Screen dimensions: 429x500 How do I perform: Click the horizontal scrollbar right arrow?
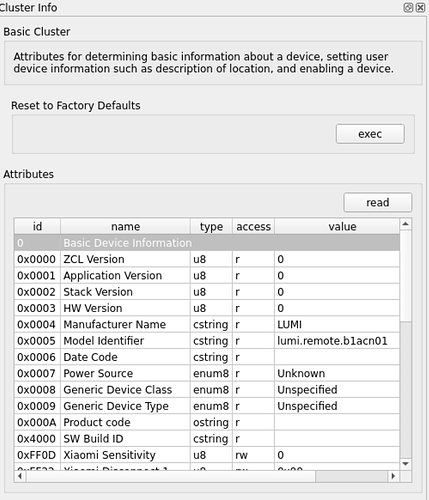click(x=393, y=476)
